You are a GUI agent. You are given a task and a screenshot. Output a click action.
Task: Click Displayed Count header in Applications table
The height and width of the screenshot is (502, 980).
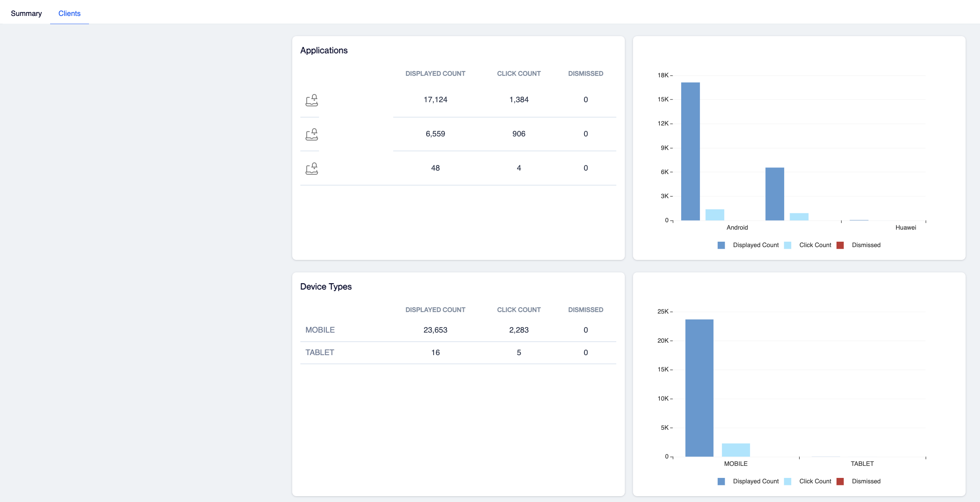coord(435,73)
